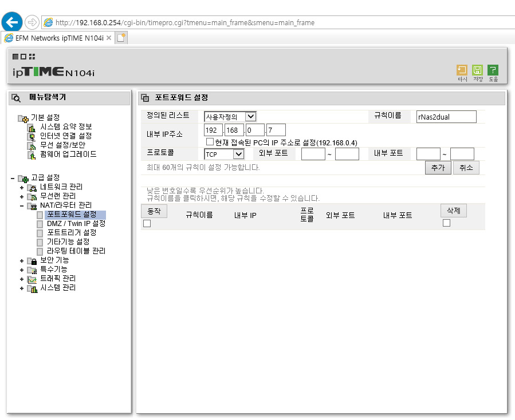This screenshot has height=420, width=515.
Task: Click the browser back arrow button
Action: point(12,22)
